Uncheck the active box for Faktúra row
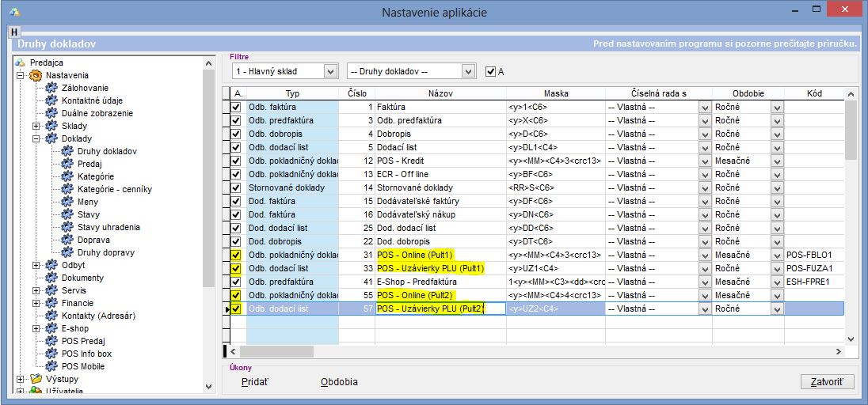 click(236, 107)
